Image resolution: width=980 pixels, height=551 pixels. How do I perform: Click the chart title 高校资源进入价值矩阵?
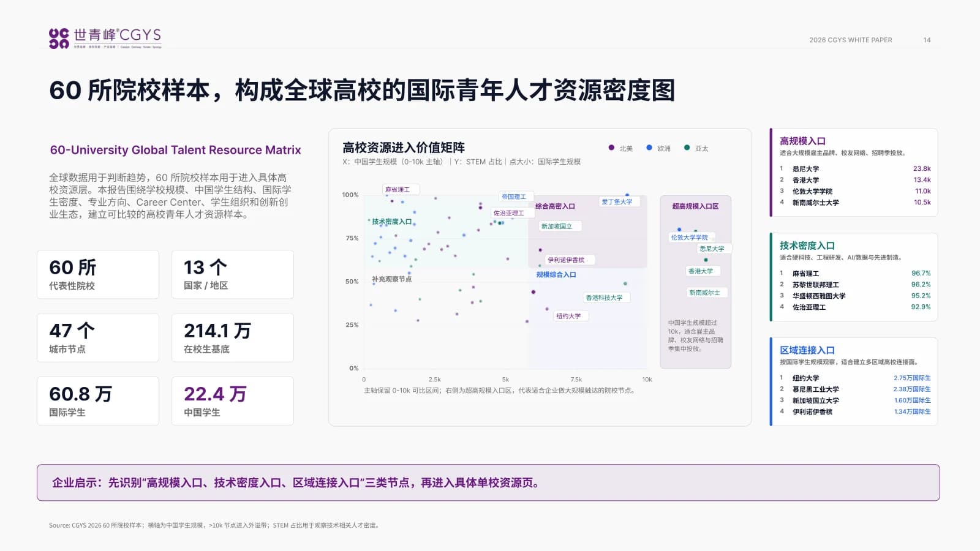pyautogui.click(x=404, y=148)
